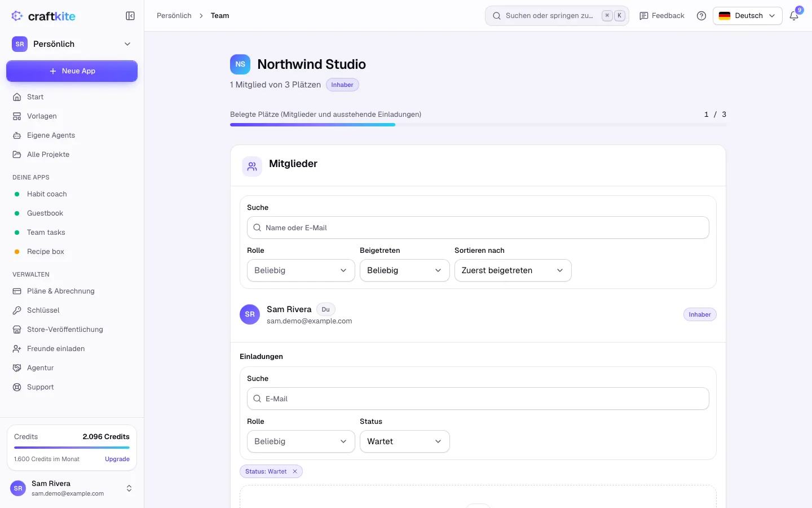This screenshot has width=812, height=508.
Task: Click the Neue App button
Action: pyautogui.click(x=72, y=71)
